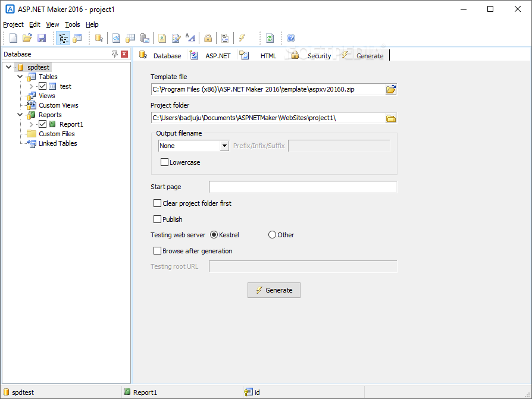The height and width of the screenshot is (399, 532).
Task: Click the id key field status icon
Action: point(248,392)
